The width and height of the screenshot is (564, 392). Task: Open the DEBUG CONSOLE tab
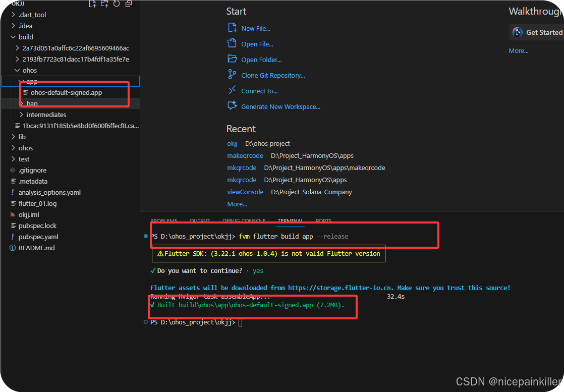click(x=244, y=220)
